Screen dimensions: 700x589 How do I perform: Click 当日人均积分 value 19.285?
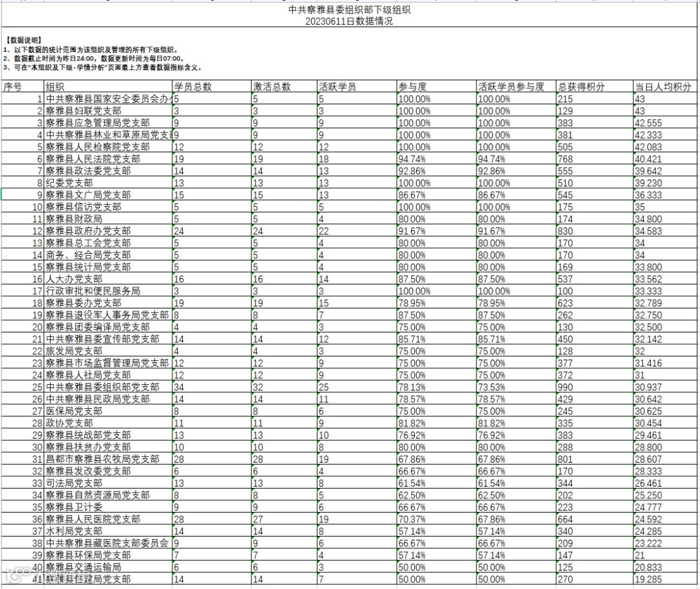coord(665,580)
